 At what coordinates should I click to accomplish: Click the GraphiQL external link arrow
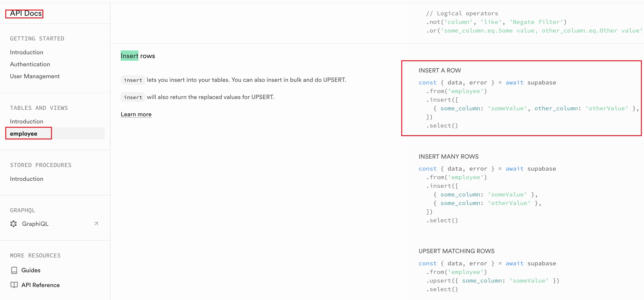[x=96, y=224]
